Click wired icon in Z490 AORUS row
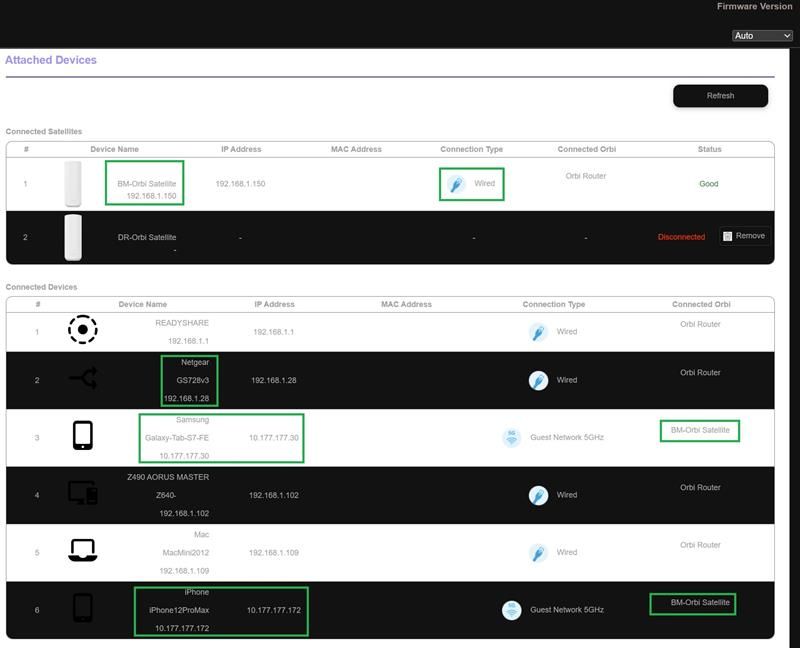The width and height of the screenshot is (800, 648). click(538, 495)
